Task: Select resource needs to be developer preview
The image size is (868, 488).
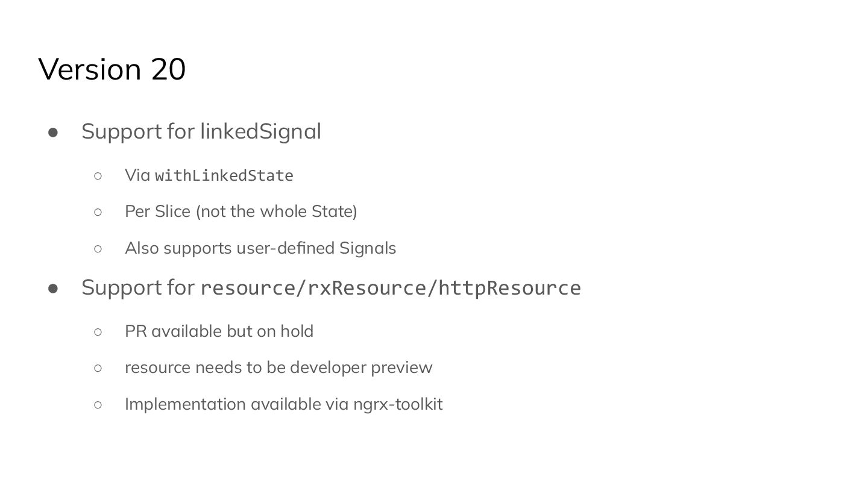Action: tap(278, 368)
